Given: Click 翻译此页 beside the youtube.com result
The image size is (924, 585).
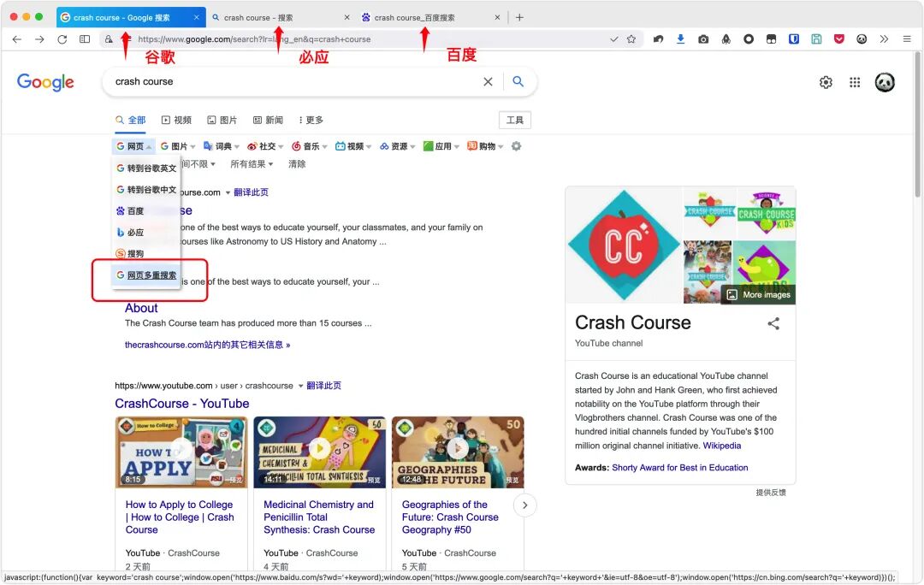Looking at the screenshot, I should [x=323, y=386].
